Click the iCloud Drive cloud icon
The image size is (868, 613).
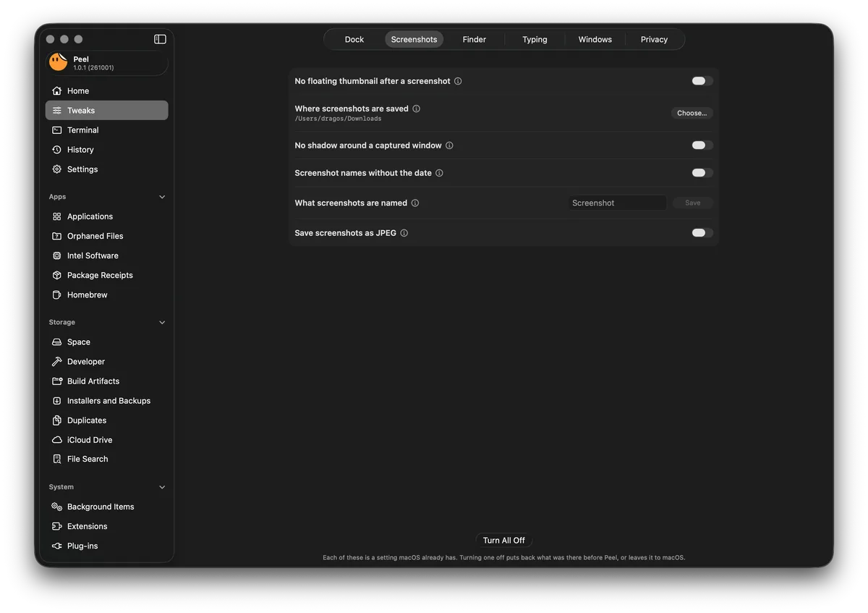tap(57, 439)
